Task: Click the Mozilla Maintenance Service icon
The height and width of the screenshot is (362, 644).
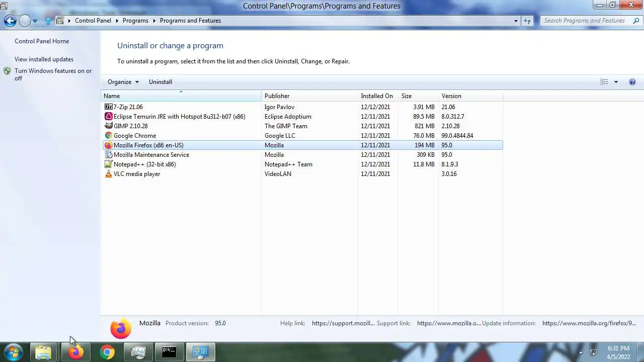Action: coord(108,155)
